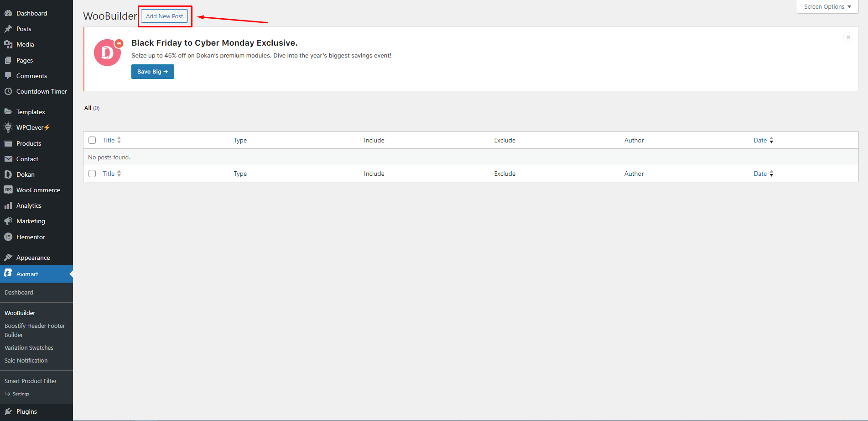This screenshot has width=868, height=421.
Task: Click the Media icon in sidebar
Action: tap(8, 44)
